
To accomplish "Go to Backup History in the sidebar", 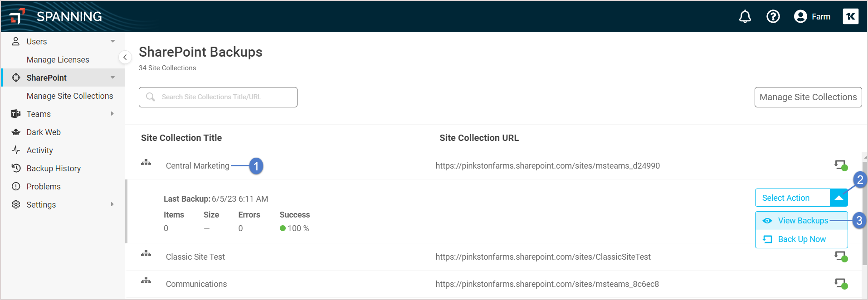I will click(x=54, y=168).
